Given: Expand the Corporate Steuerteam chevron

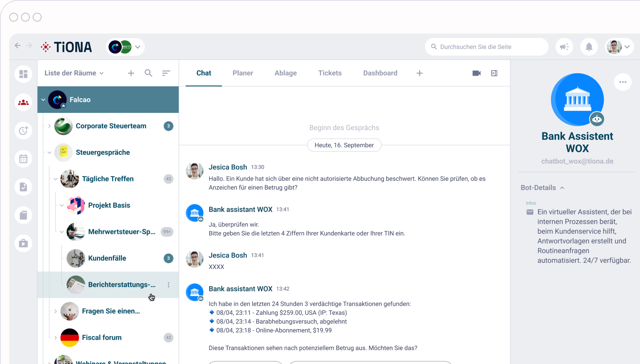Looking at the screenshot, I should point(49,126).
